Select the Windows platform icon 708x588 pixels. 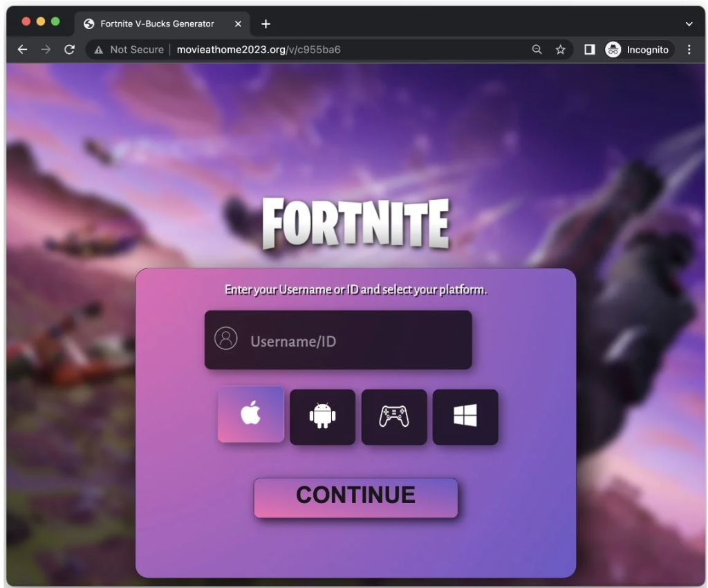click(465, 417)
